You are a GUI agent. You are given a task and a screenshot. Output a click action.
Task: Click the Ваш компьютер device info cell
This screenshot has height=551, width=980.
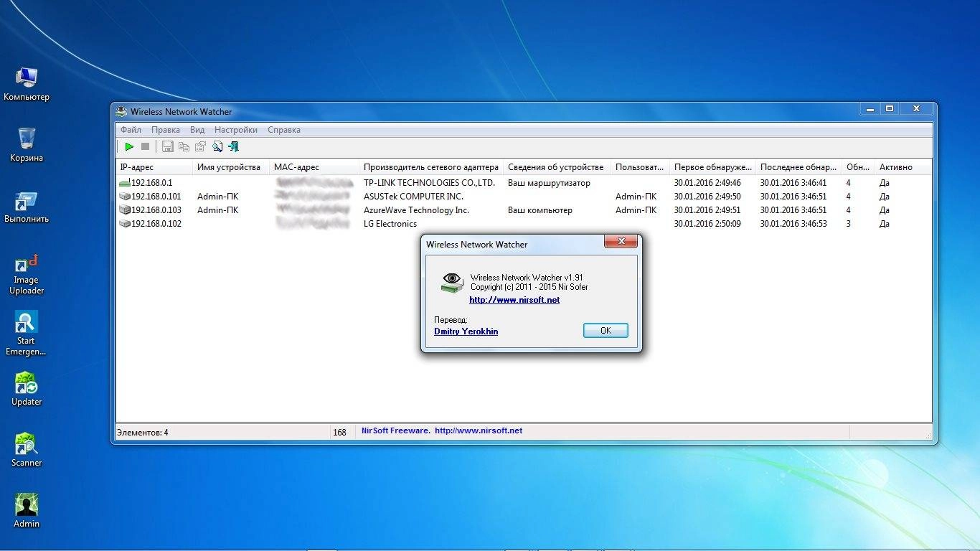[540, 210]
